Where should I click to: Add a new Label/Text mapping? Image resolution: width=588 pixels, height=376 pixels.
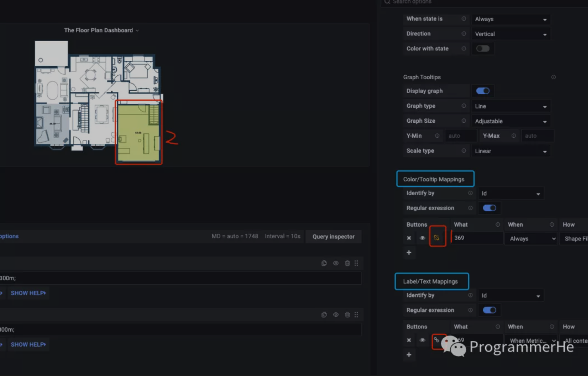tap(409, 355)
